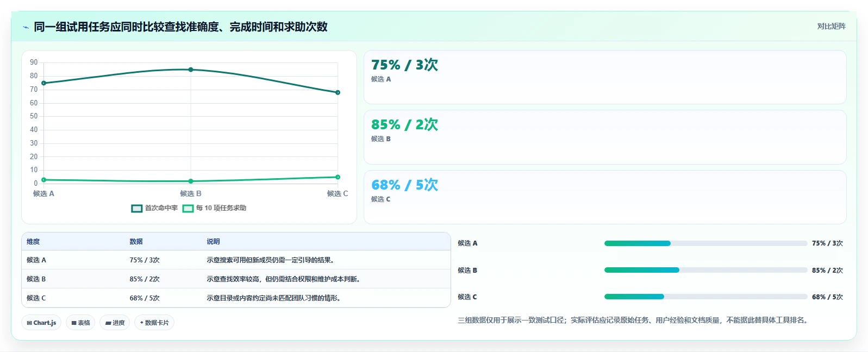Click the 候选 C x-axis label on chart
The image size is (868, 352).
point(338,193)
